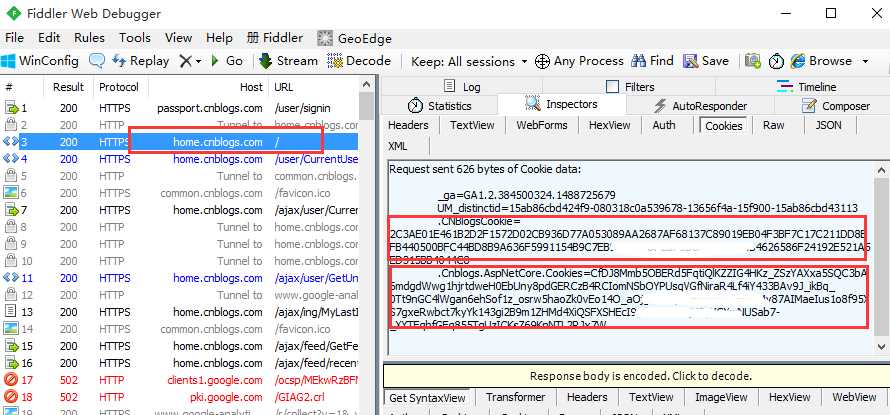
Task: Replay the selected session
Action: click(x=140, y=61)
